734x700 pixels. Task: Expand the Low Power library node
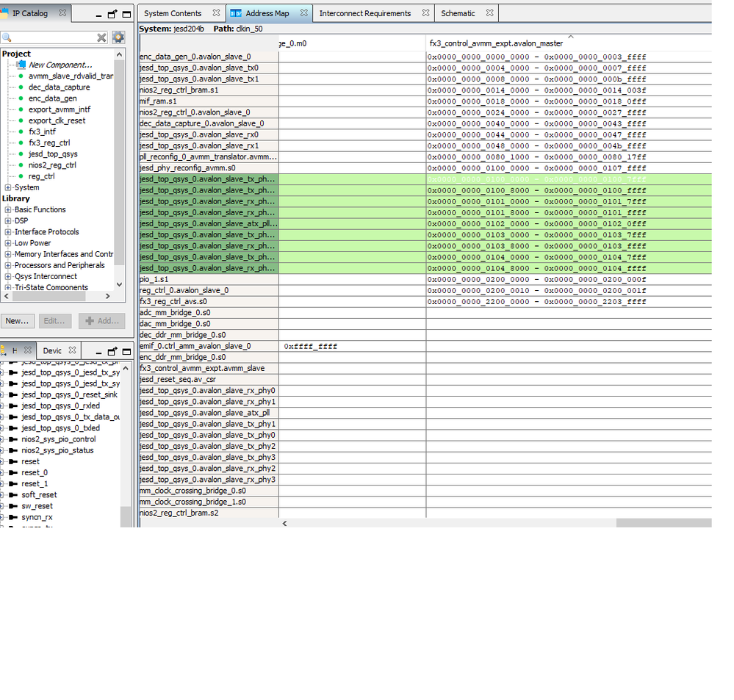[x=8, y=243]
